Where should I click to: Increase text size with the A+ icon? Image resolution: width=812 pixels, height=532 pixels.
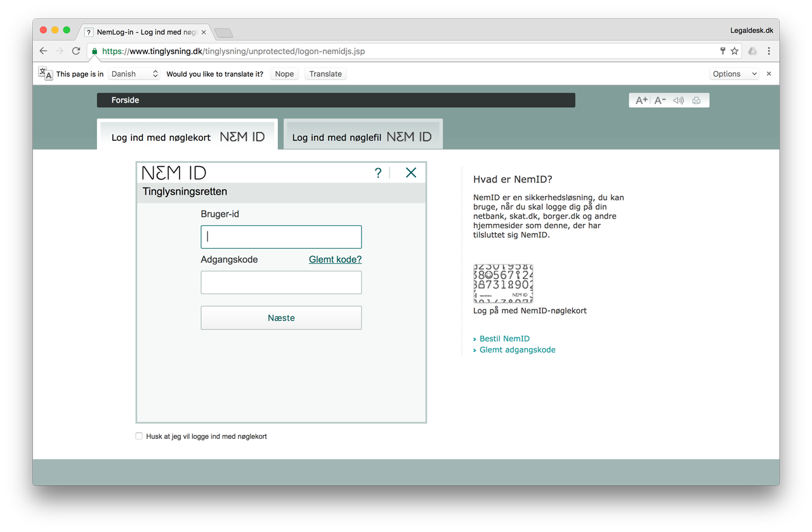642,100
